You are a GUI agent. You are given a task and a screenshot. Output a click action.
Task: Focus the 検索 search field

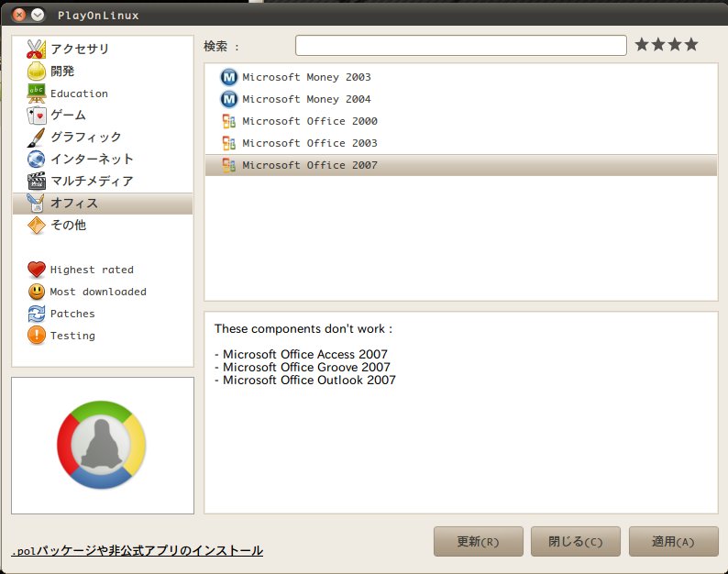(461, 46)
